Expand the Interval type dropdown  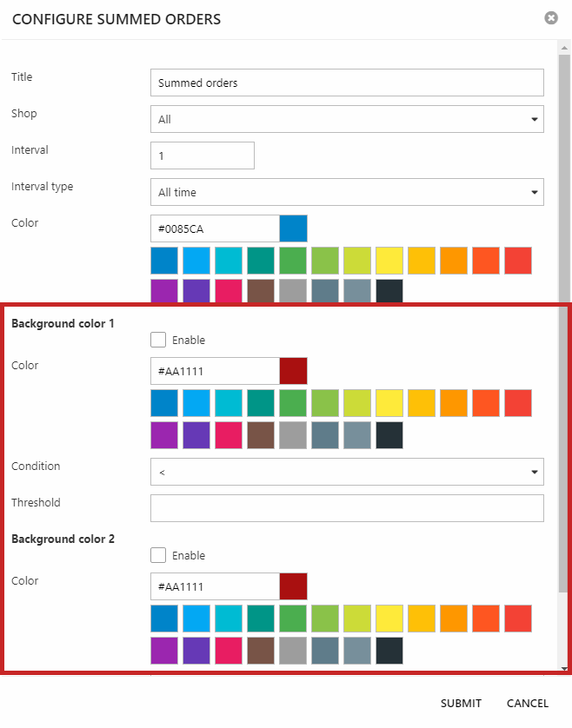point(347,192)
